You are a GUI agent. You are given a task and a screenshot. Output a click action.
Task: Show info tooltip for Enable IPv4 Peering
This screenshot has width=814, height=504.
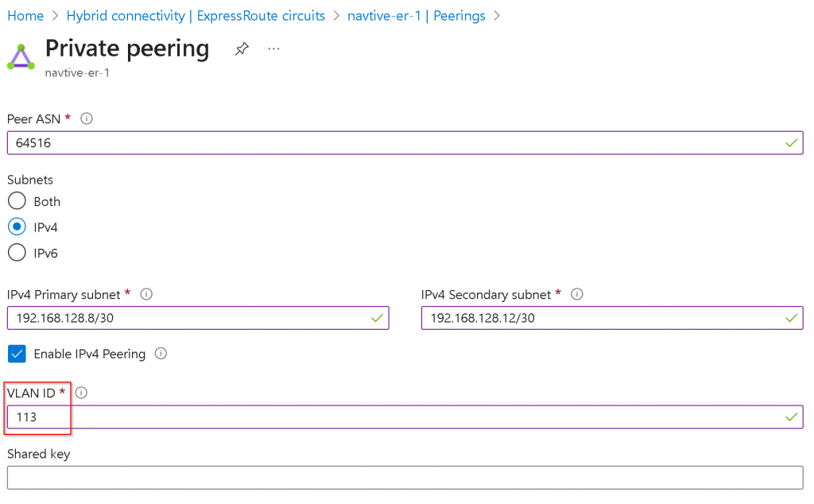click(161, 354)
